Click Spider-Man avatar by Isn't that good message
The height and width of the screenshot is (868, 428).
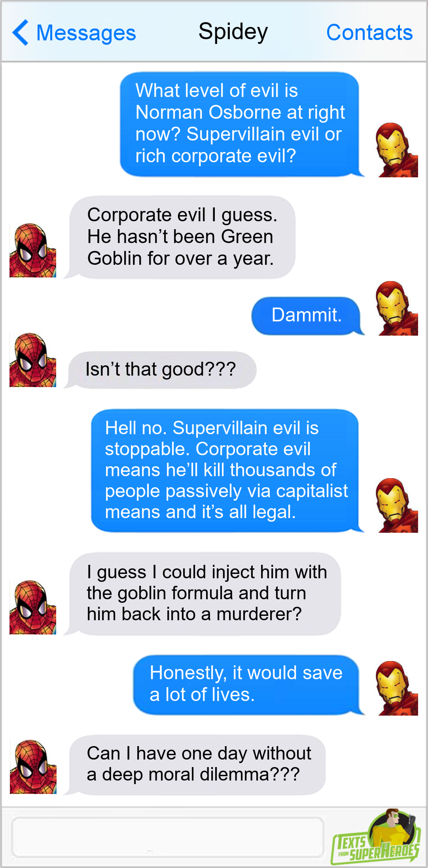coord(33,360)
